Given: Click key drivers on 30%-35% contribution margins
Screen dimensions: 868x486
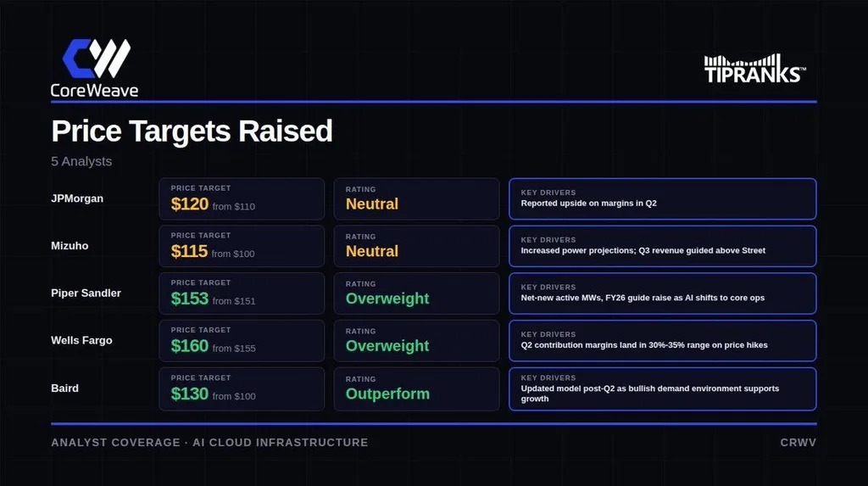Looking at the screenshot, I should pyautogui.click(x=663, y=341).
